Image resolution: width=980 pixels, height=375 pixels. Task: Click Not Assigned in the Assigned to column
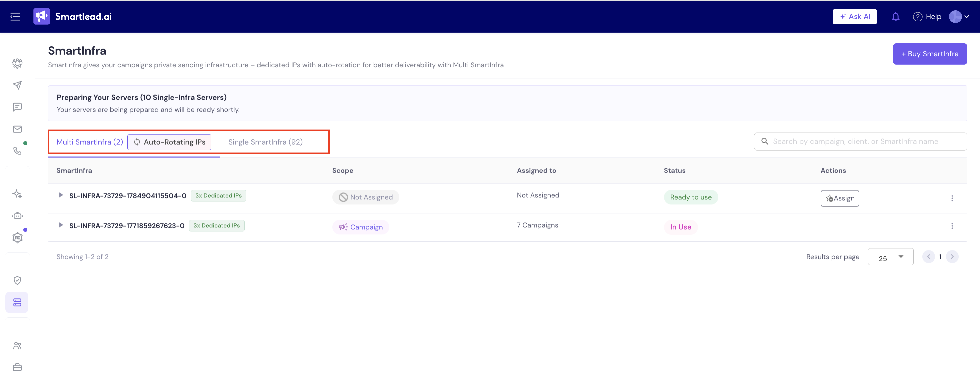[x=538, y=195]
